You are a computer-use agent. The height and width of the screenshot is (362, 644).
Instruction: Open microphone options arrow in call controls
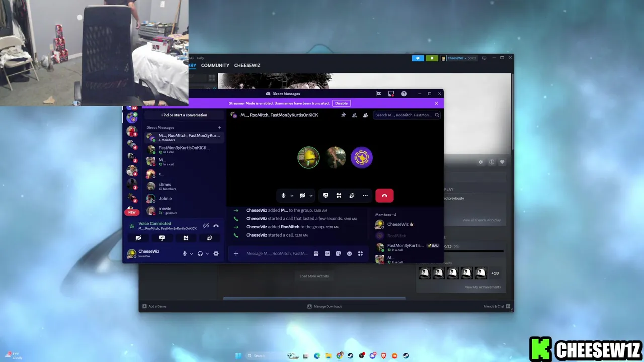point(292,196)
